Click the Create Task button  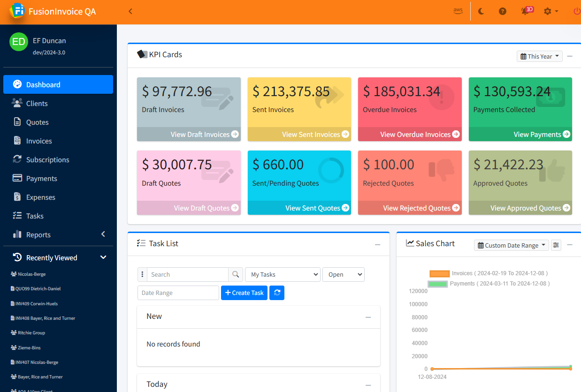click(244, 293)
